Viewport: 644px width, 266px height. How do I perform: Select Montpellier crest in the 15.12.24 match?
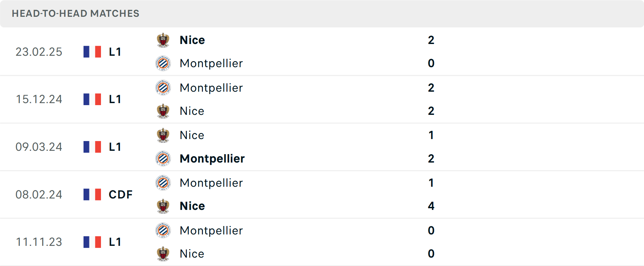163,88
